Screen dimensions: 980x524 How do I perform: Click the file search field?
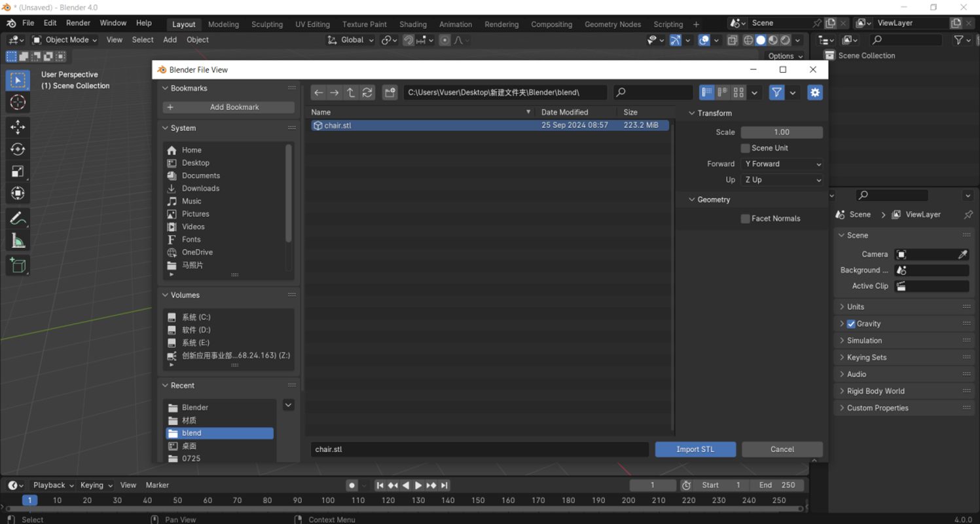[653, 92]
